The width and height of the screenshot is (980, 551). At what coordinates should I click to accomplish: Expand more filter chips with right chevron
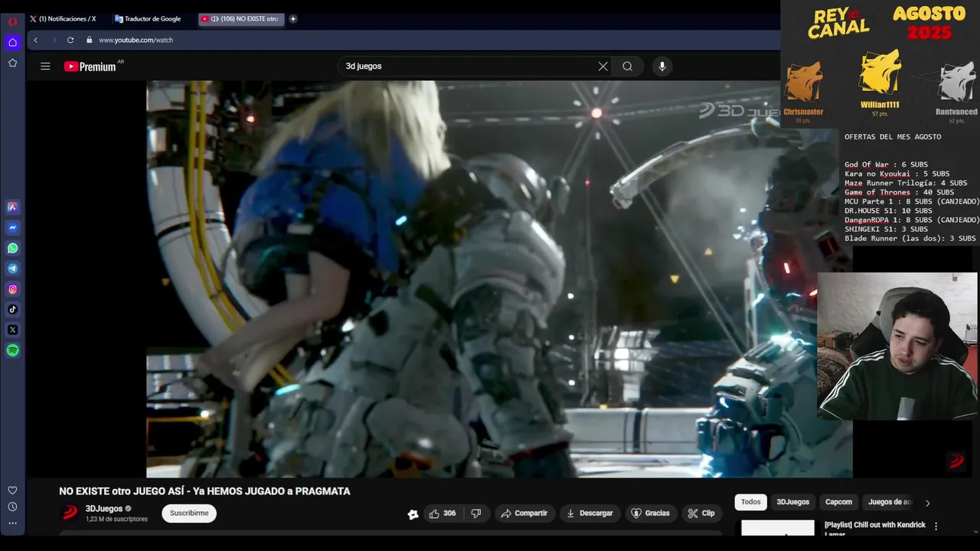click(927, 503)
